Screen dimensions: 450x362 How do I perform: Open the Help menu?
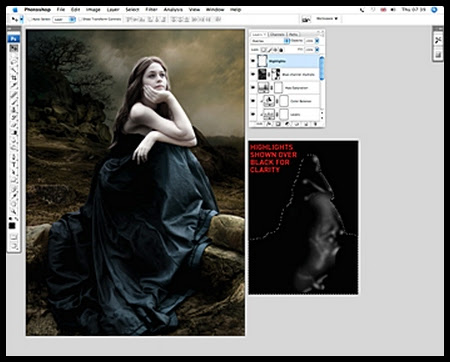coord(235,10)
